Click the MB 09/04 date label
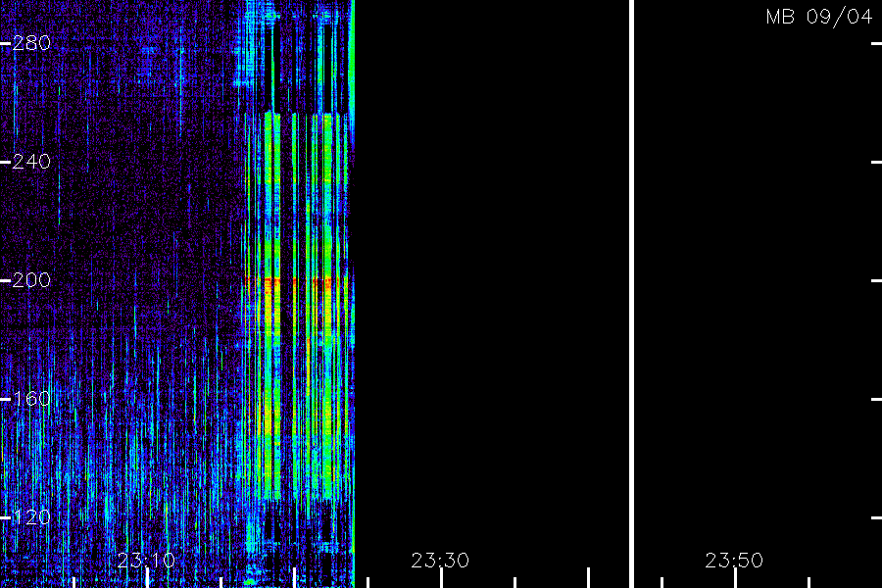Viewport: 882px width, 588px height. (x=819, y=17)
